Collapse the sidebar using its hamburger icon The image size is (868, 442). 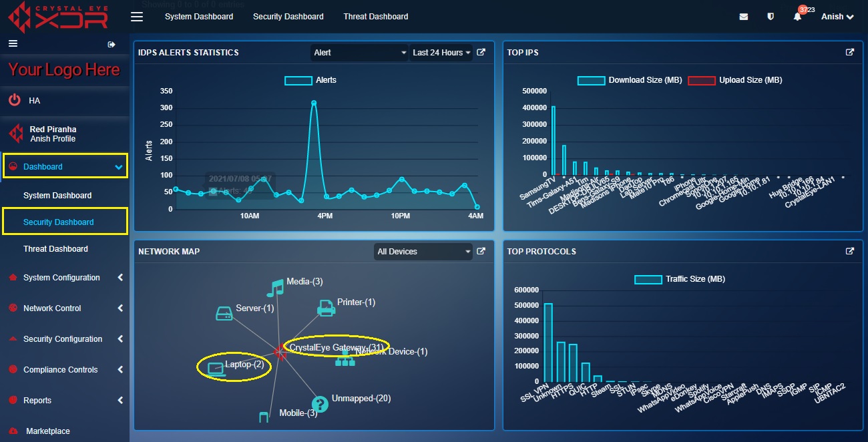13,44
